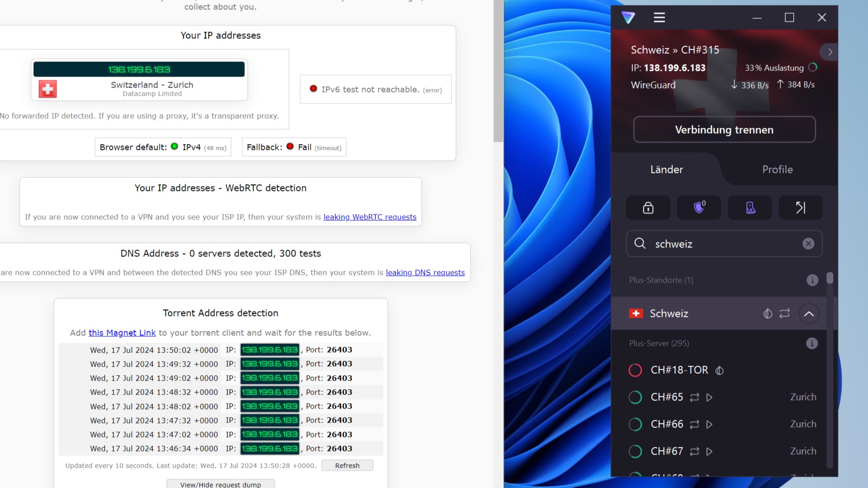Click the IP 138.199.6.183 in VPN app

point(674,68)
